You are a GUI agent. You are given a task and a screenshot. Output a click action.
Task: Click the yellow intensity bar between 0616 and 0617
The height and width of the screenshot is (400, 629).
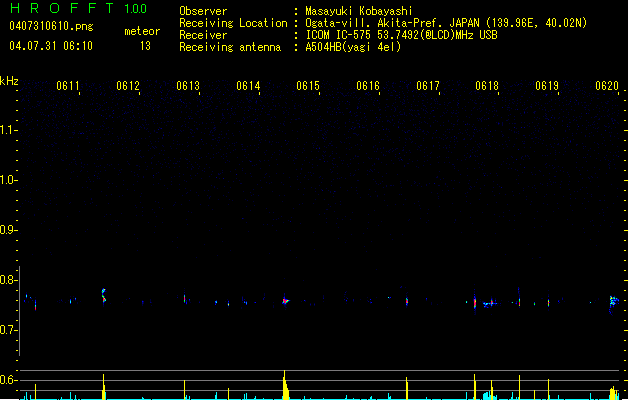click(407, 388)
